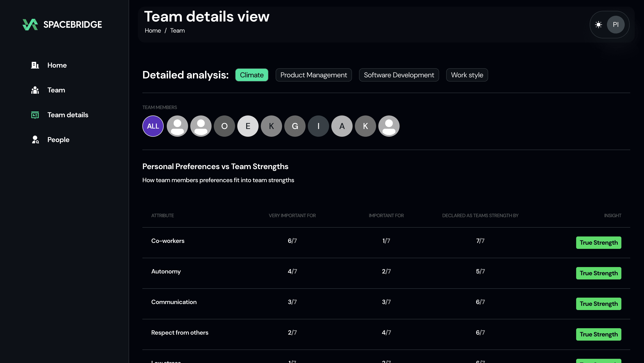Image resolution: width=644 pixels, height=363 pixels.
Task: Select the first anonymous member avatar
Action: coord(177,126)
